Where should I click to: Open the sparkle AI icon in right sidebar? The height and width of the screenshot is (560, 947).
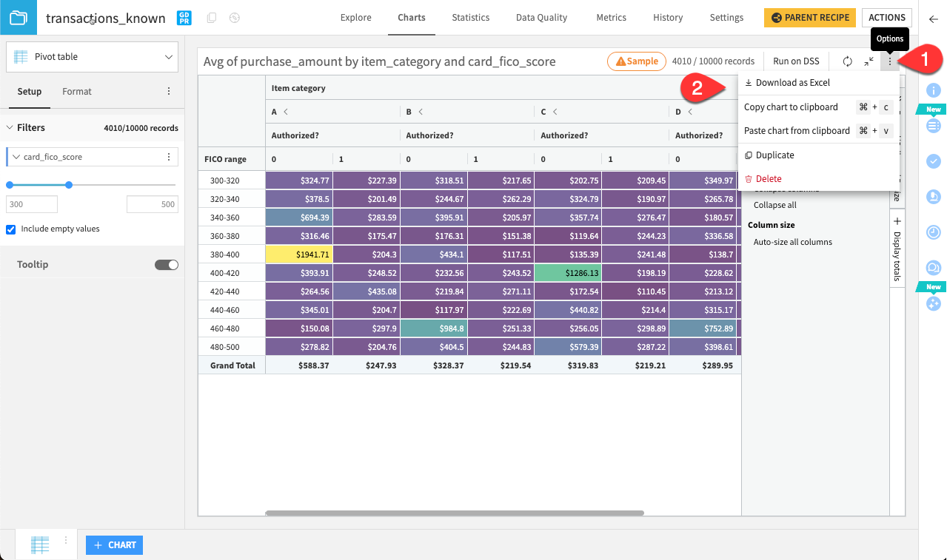pyautogui.click(x=934, y=303)
